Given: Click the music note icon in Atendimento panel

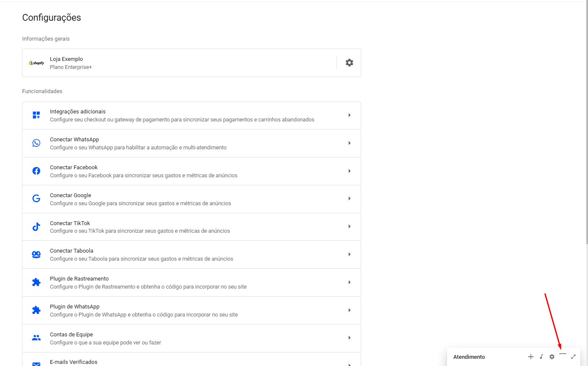Looking at the screenshot, I should [x=541, y=357].
